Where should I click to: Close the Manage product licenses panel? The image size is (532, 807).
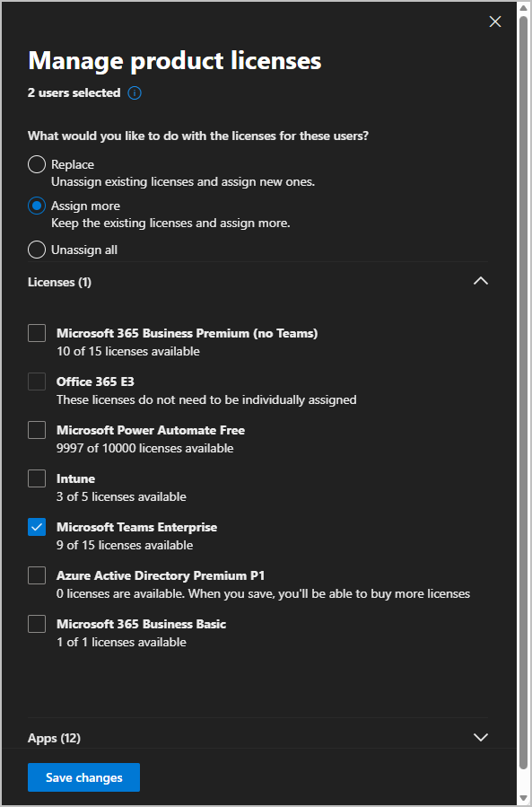[x=495, y=22]
